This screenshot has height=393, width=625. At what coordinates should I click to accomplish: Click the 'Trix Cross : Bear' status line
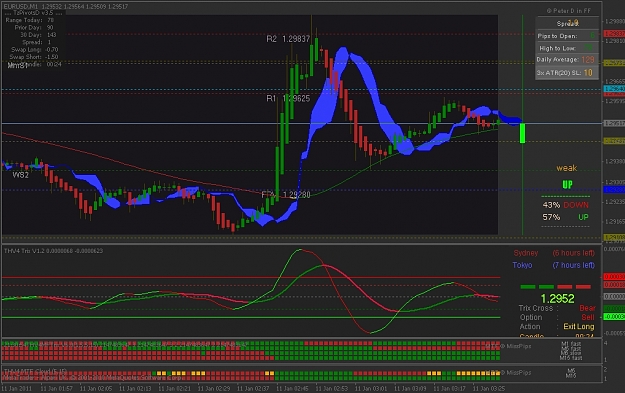557,308
